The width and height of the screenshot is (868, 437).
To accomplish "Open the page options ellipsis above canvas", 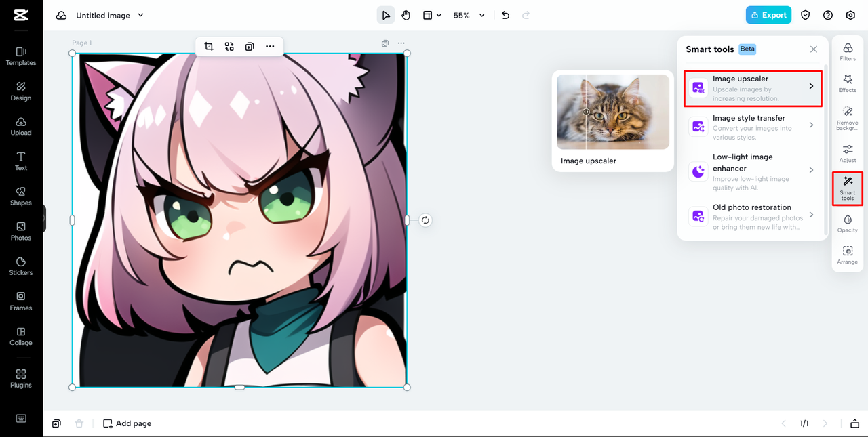I will pos(401,43).
